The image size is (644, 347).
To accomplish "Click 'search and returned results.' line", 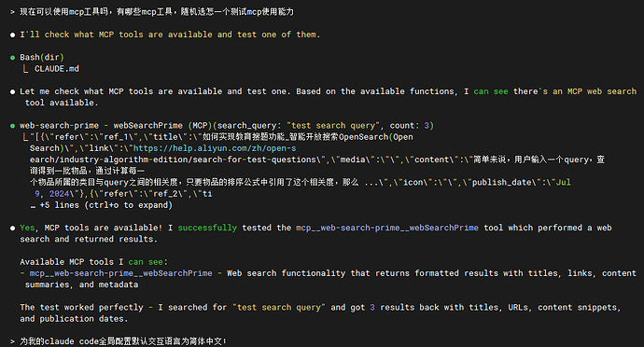I will pyautogui.click(x=89, y=240).
